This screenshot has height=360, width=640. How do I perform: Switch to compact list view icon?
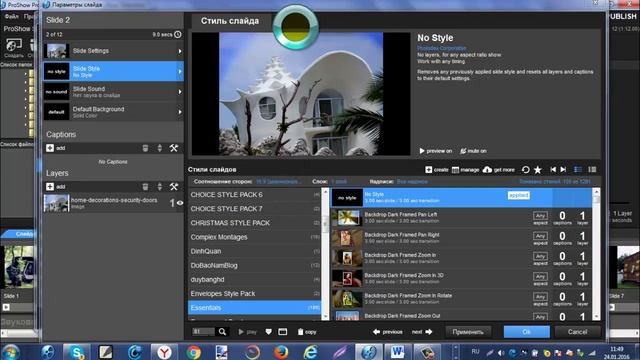[592, 170]
